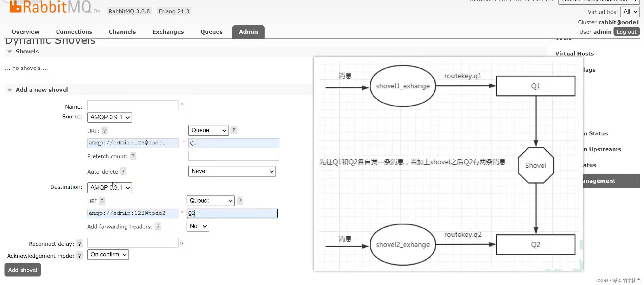The height and width of the screenshot is (285, 644).
Task: Open the Connections tab
Action: 74,32
